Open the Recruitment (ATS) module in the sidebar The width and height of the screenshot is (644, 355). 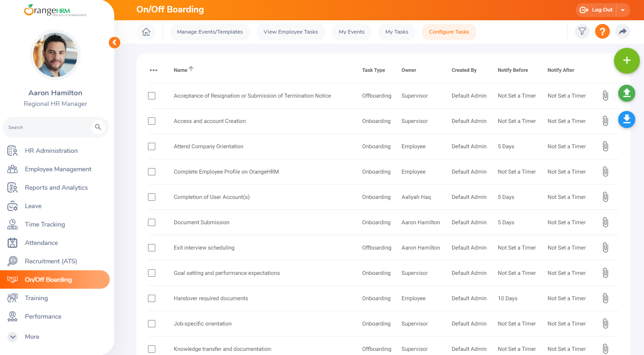point(51,261)
